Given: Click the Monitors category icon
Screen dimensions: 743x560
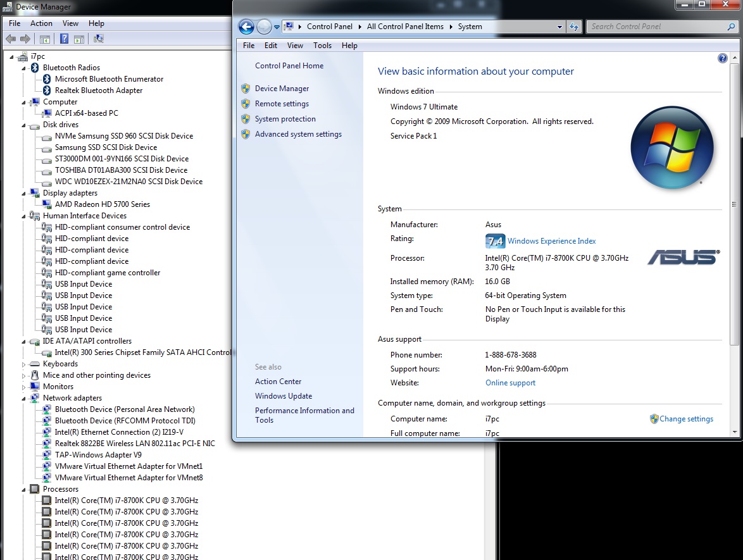Looking at the screenshot, I should point(35,387).
